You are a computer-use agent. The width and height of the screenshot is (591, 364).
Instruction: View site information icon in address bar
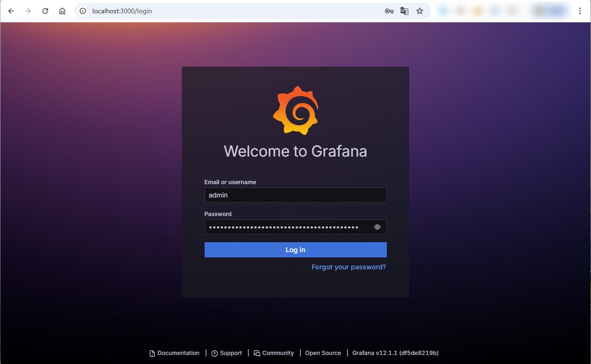83,11
